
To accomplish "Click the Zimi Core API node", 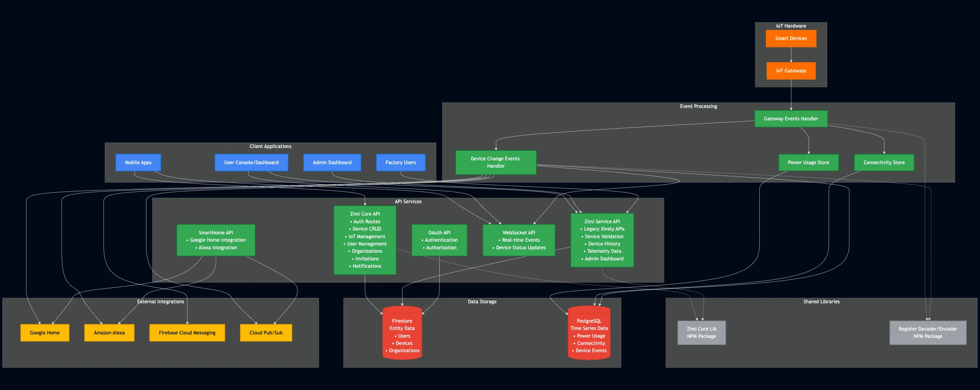I will (365, 239).
